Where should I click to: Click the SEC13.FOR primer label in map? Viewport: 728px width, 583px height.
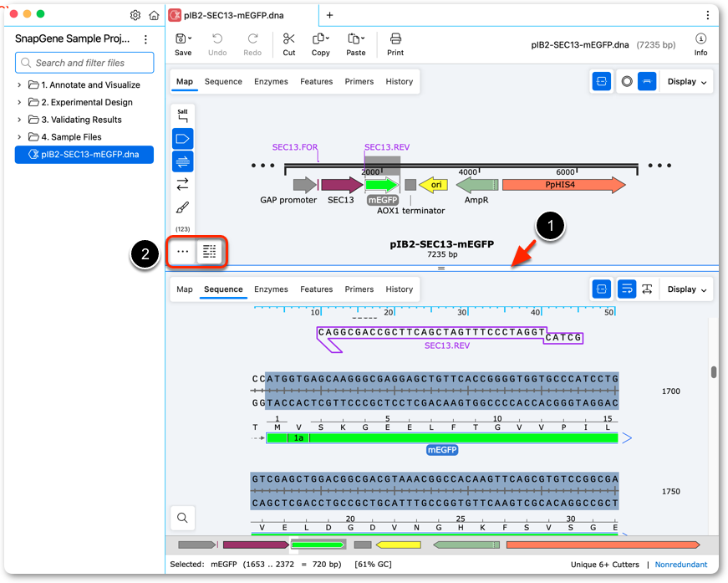tap(295, 147)
